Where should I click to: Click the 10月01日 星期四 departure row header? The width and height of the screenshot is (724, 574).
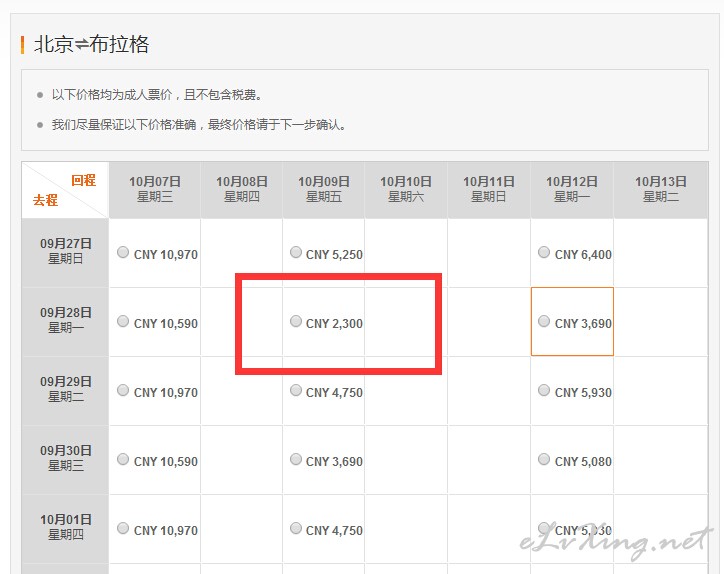(66, 527)
